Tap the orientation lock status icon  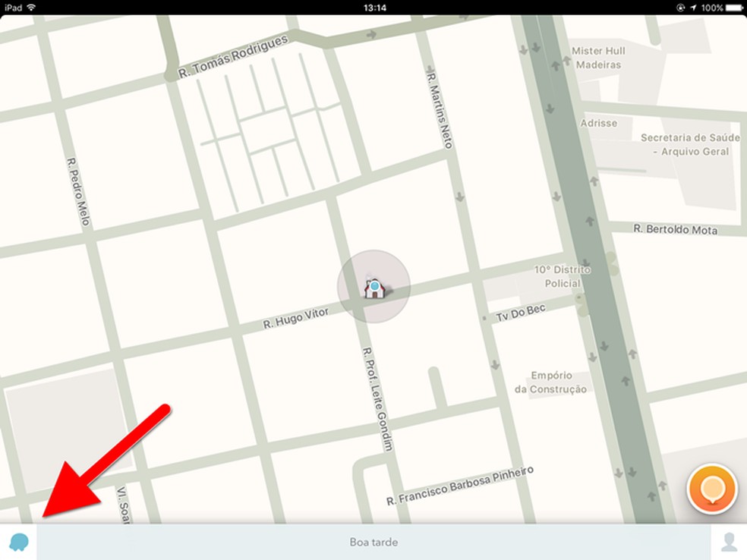click(x=680, y=8)
